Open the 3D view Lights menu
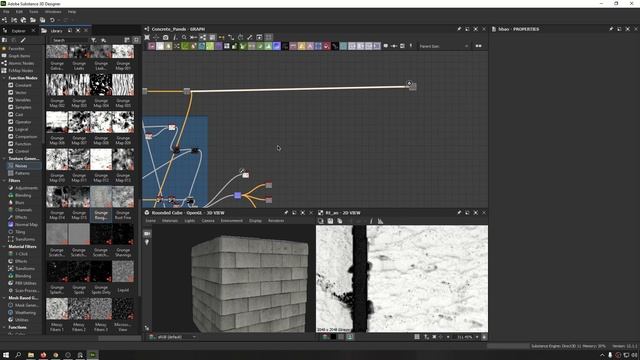Screen dimensions: 640x360 (190, 221)
